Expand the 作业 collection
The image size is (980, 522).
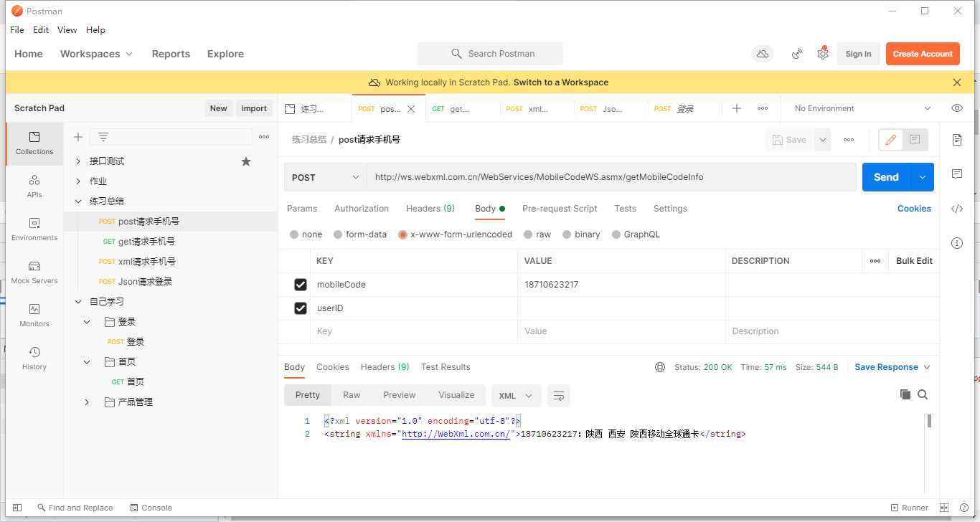[78, 181]
